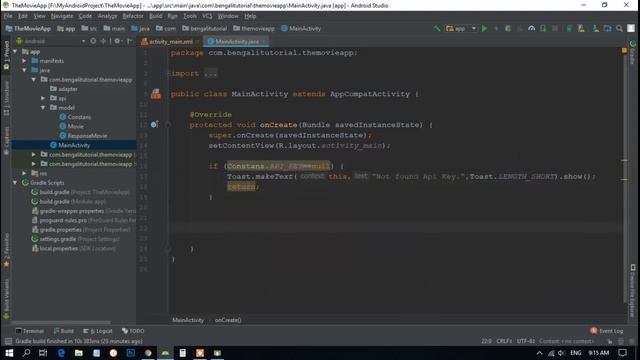Screen dimensions: 640x360
Task: Select the ResponseMovie class in tree
Action: (x=83, y=136)
